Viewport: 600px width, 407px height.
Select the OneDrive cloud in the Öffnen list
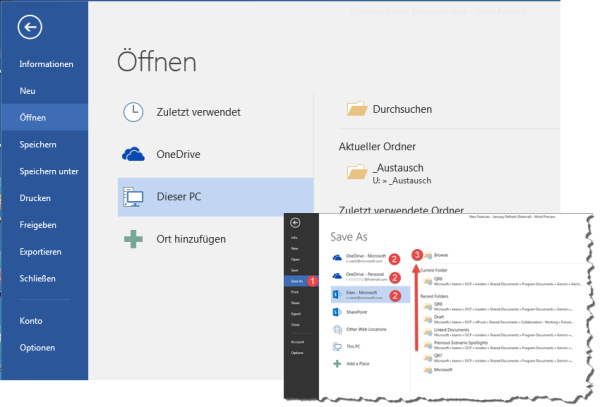pos(133,154)
